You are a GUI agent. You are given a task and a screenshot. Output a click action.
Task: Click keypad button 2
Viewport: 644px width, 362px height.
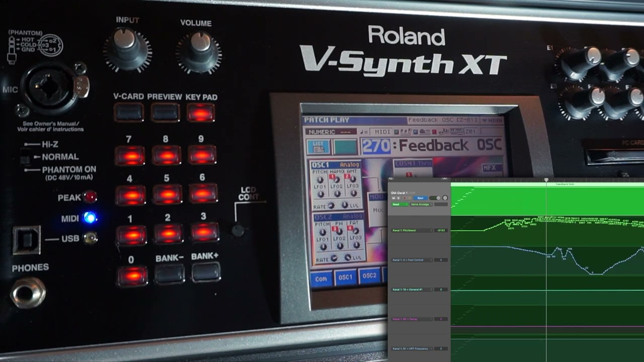(168, 234)
